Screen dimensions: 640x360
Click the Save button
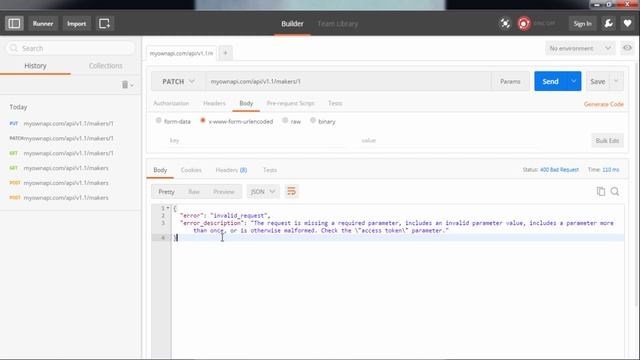point(598,82)
